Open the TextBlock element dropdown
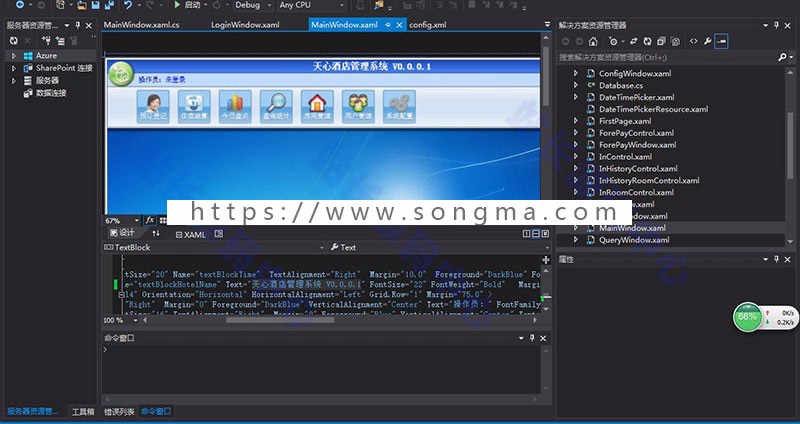The width and height of the screenshot is (800, 424). pyautogui.click(x=321, y=247)
